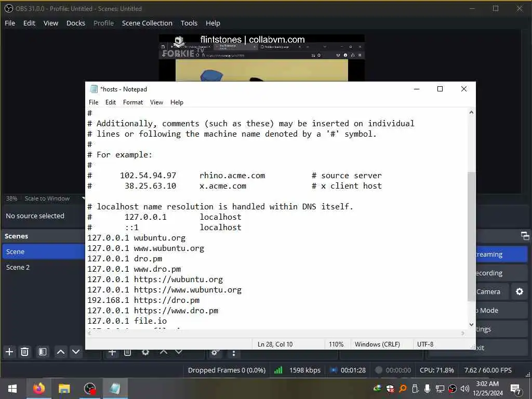This screenshot has height=399, width=532.
Task: Move source down with the arrow icon
Action: 179,353
